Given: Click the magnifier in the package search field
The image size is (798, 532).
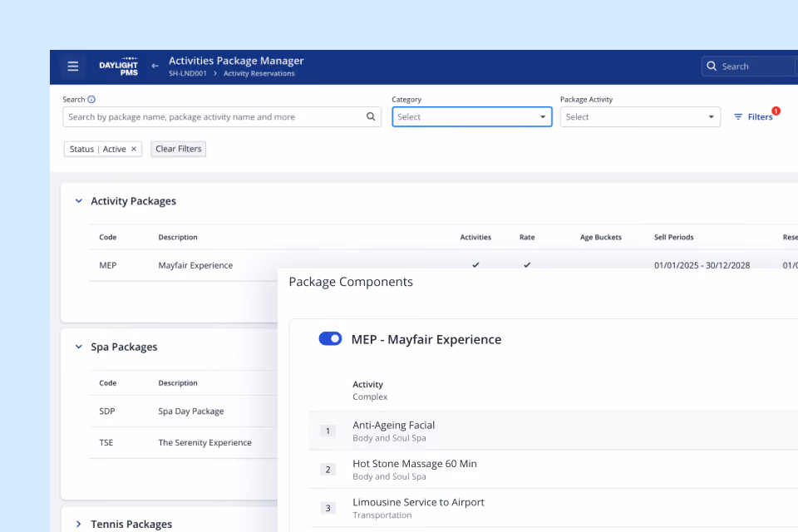Looking at the screenshot, I should point(371,116).
